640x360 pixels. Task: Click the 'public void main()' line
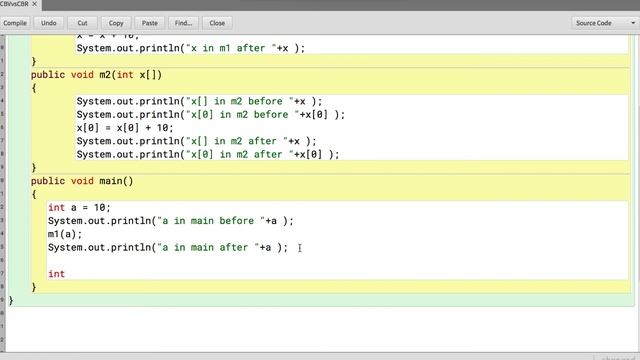(x=82, y=181)
